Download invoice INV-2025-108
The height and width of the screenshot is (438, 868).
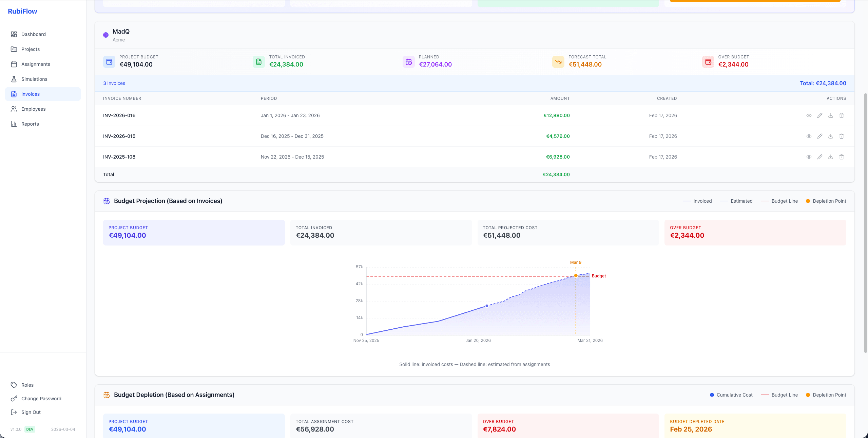click(830, 157)
